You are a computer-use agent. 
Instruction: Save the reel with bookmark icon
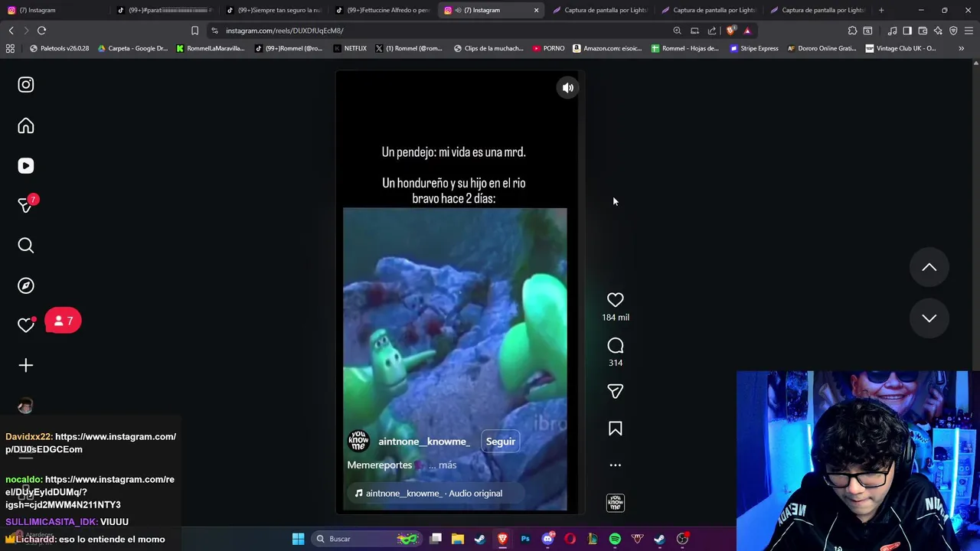[x=615, y=429]
